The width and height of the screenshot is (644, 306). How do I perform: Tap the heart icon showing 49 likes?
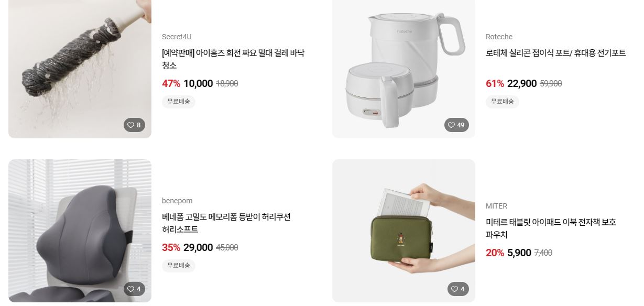(456, 125)
